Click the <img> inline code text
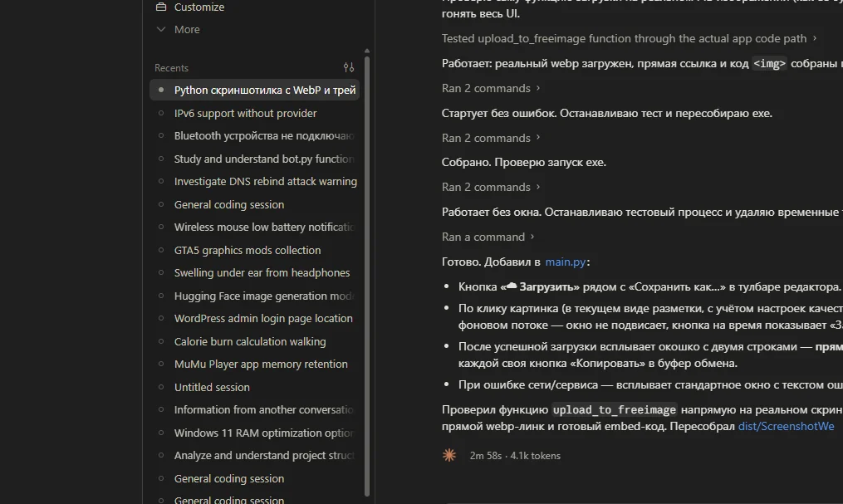The height and width of the screenshot is (504, 843). (x=769, y=63)
